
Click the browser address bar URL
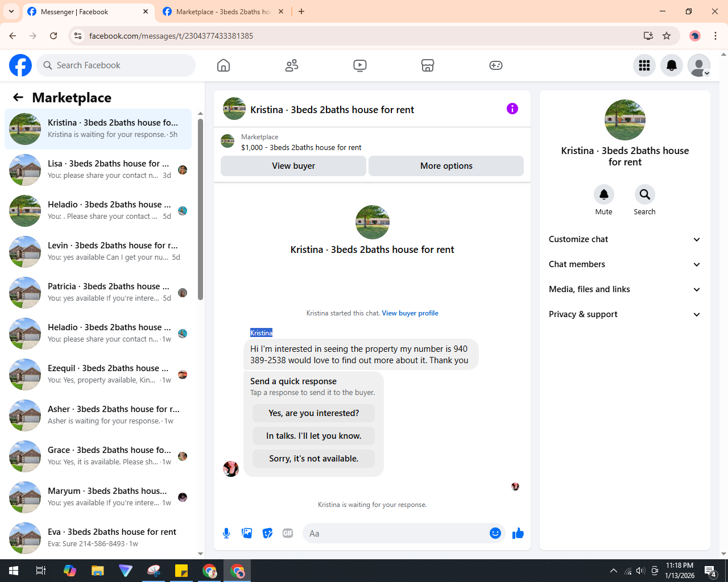coord(171,36)
